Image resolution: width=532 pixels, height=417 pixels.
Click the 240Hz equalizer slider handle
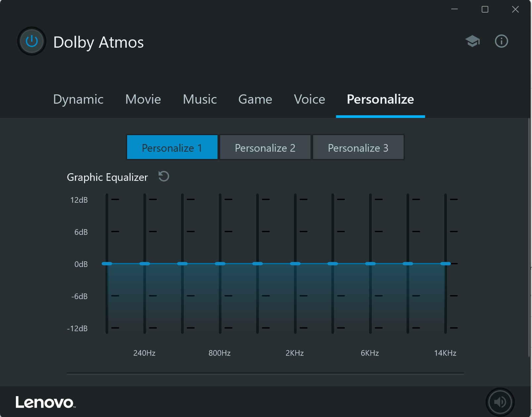pyautogui.click(x=145, y=264)
